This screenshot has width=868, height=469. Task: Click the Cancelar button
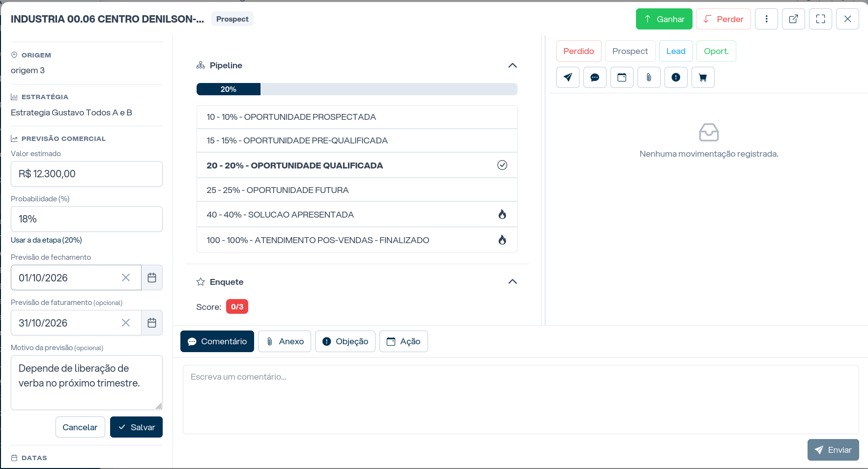(80, 427)
